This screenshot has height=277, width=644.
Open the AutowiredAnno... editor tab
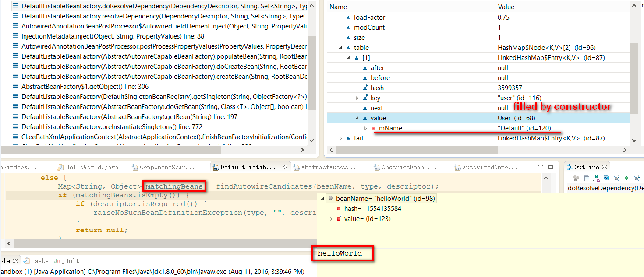pos(486,167)
